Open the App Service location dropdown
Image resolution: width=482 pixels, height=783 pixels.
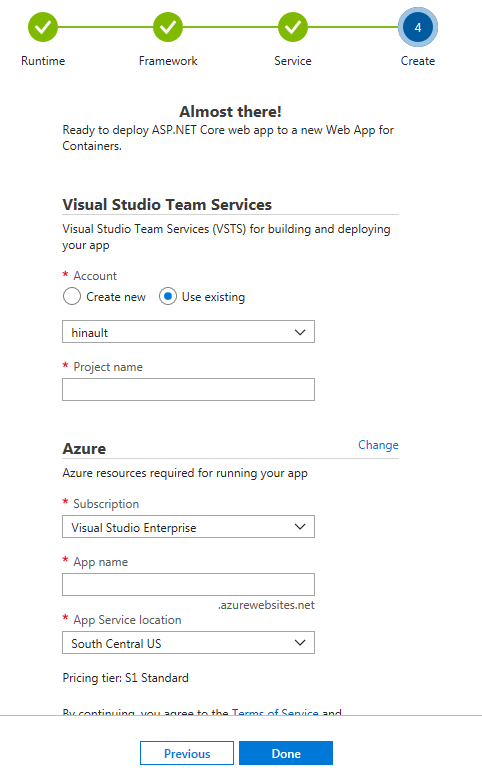pyautogui.click(x=188, y=643)
